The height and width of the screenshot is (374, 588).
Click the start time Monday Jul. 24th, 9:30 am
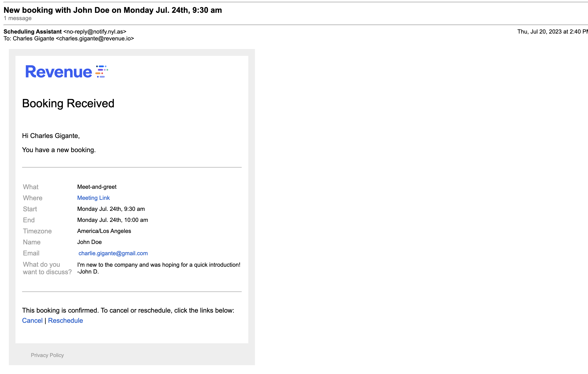pyautogui.click(x=111, y=209)
